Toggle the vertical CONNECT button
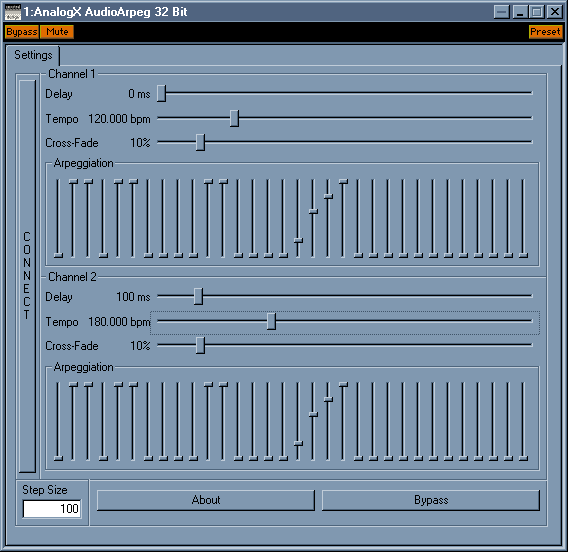Viewport: 568px width, 552px height. pos(27,276)
